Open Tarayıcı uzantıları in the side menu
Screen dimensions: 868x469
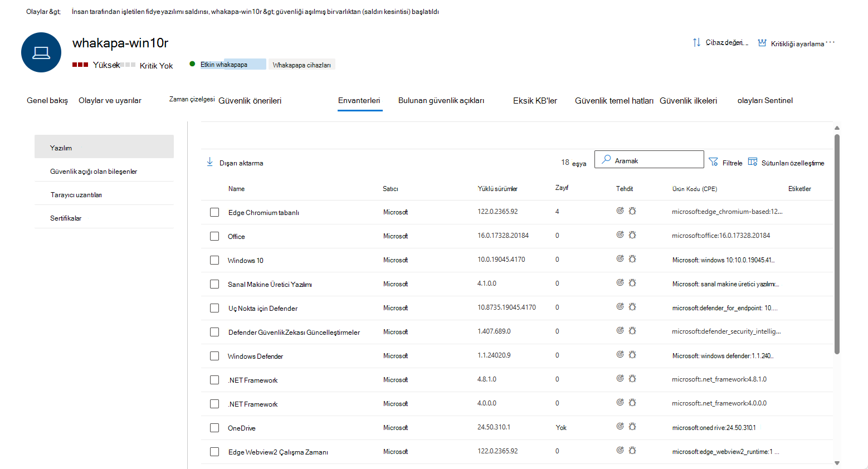[x=104, y=194]
